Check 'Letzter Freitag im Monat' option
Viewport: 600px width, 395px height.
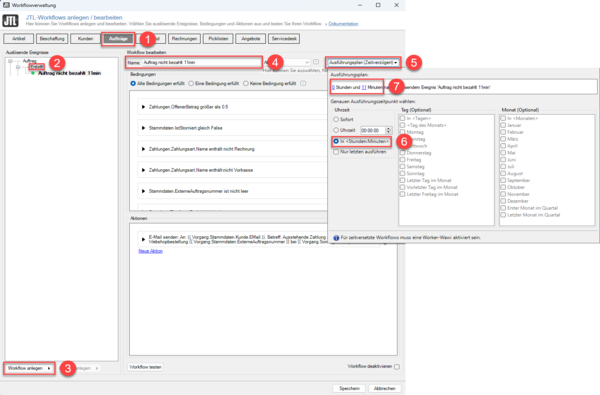click(403, 194)
